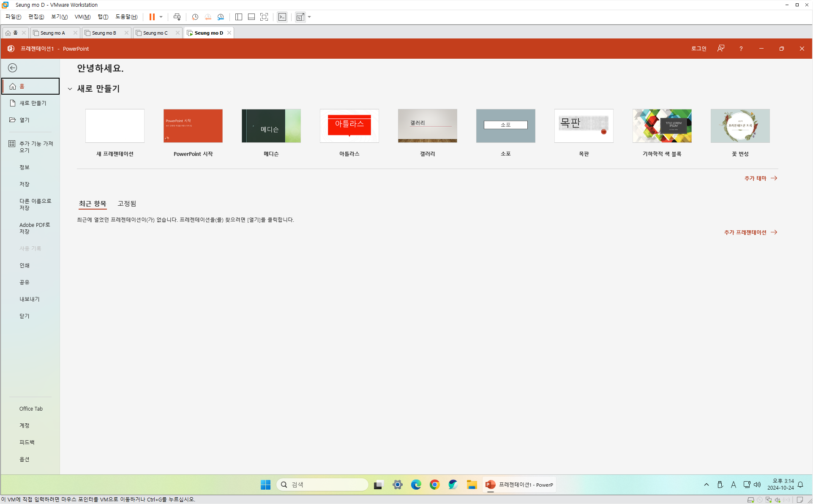The image size is (813, 504).
Task: Click the taskbar 검색 search box
Action: pyautogui.click(x=322, y=485)
